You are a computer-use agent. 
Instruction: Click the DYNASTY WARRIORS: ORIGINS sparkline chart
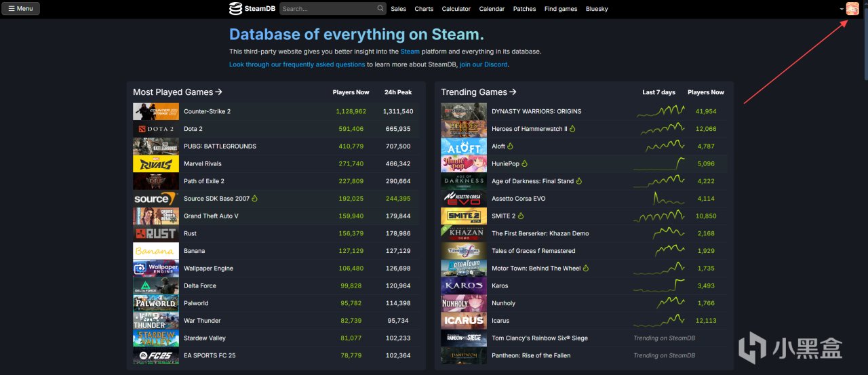[660, 111]
